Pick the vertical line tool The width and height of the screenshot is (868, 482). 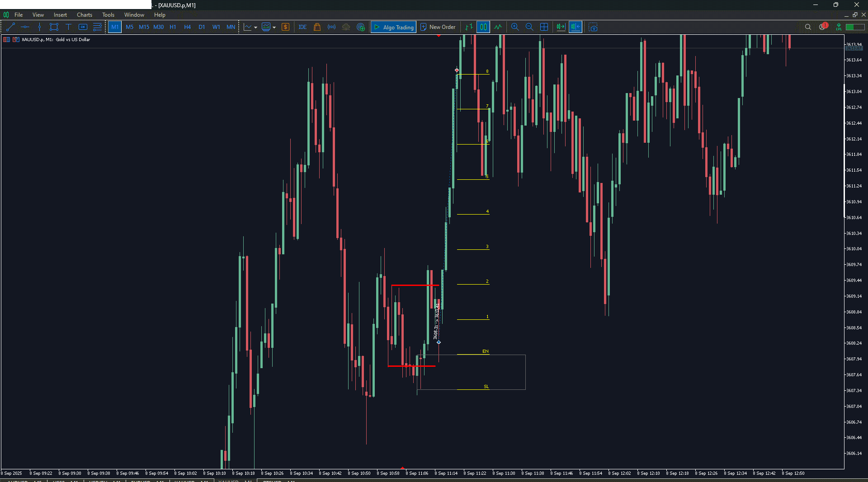[x=39, y=27]
